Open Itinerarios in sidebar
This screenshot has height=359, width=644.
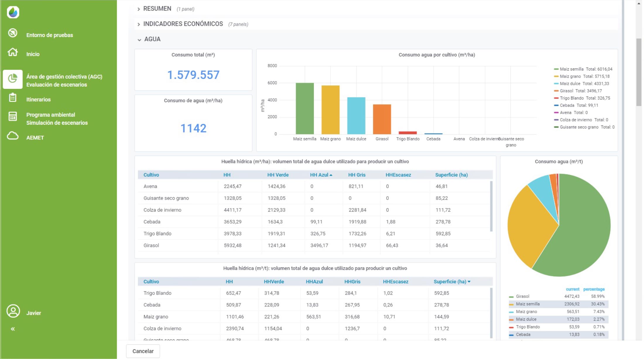coord(38,99)
